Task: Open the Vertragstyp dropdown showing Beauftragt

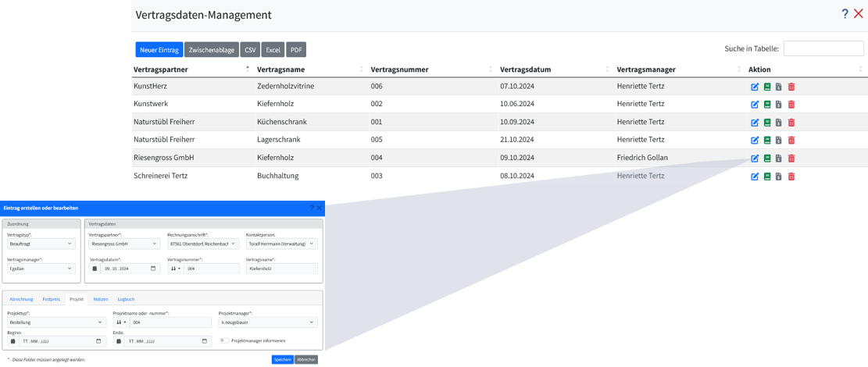Action: pyautogui.click(x=41, y=244)
